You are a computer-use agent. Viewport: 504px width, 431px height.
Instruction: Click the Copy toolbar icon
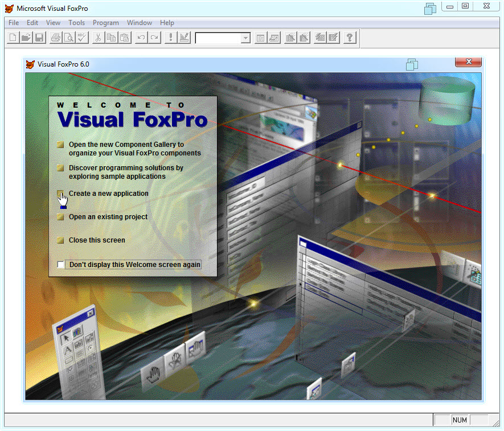point(112,38)
